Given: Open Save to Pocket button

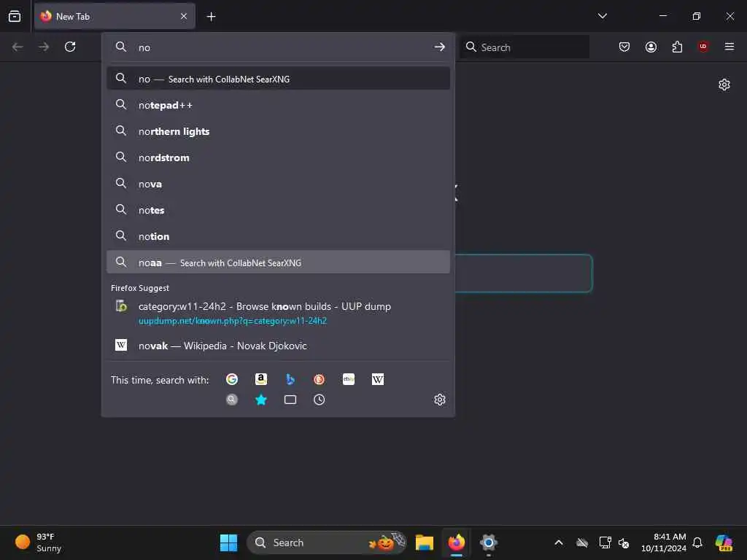Looking at the screenshot, I should click(x=624, y=47).
